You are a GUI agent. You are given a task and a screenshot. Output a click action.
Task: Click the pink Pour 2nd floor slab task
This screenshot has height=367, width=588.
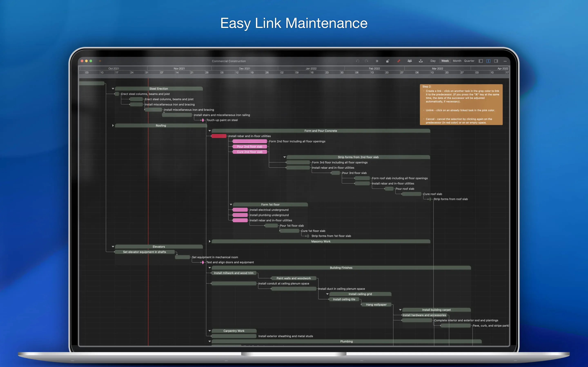(x=249, y=147)
